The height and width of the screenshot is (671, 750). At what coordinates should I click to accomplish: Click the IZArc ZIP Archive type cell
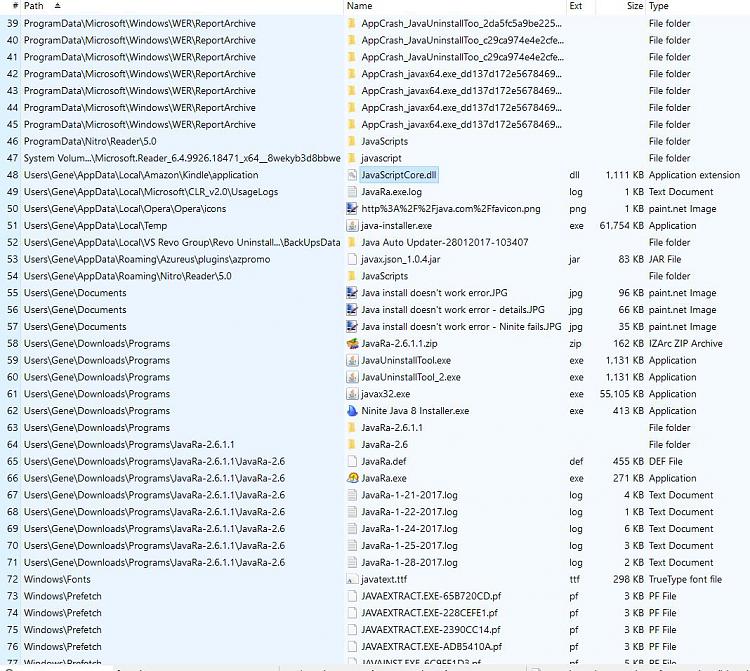(685, 343)
